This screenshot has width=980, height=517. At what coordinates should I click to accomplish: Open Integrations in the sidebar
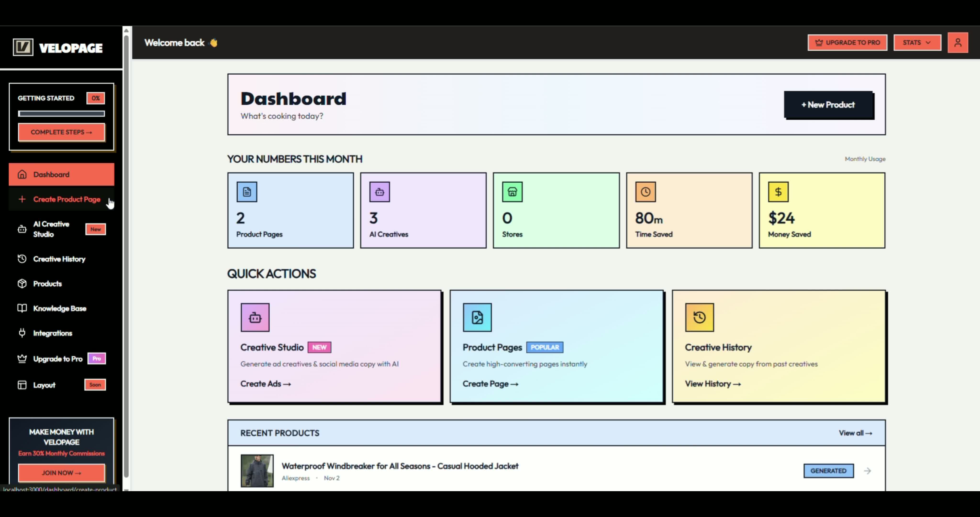[x=52, y=333]
